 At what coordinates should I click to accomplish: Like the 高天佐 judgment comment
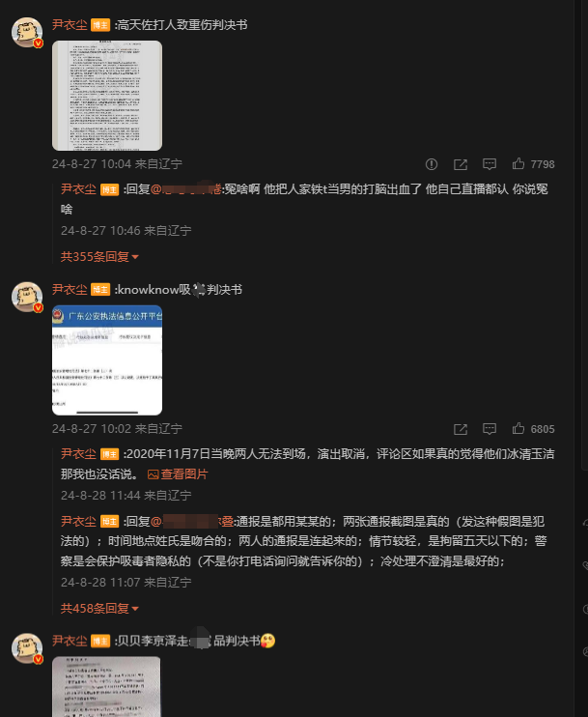(x=518, y=163)
